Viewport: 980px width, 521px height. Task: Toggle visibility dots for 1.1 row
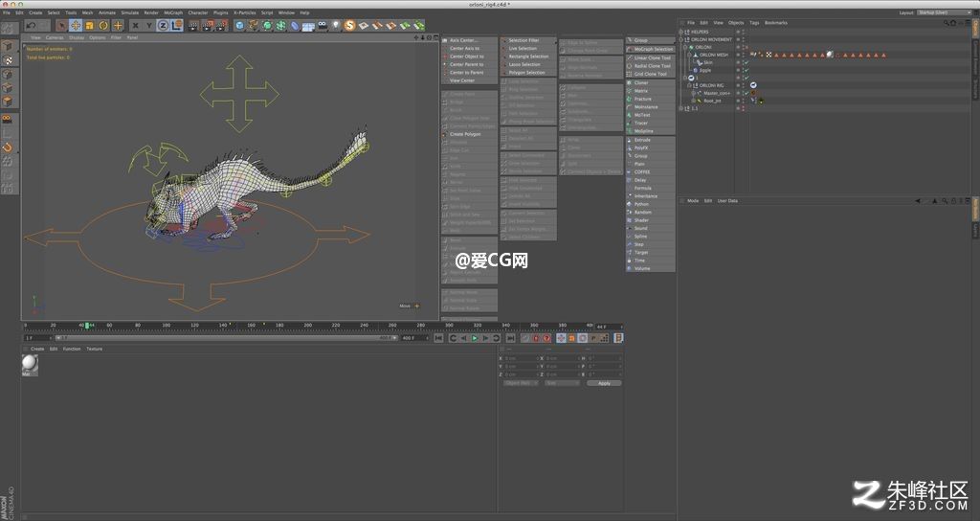pos(743,108)
